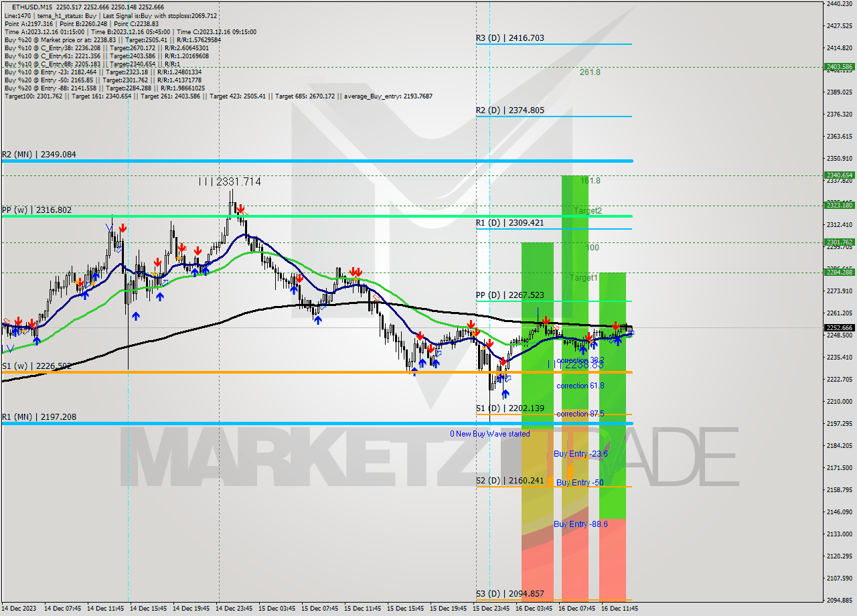The width and height of the screenshot is (857, 616).
Task: Click the correction 38.2 label
Action: pyautogui.click(x=580, y=360)
